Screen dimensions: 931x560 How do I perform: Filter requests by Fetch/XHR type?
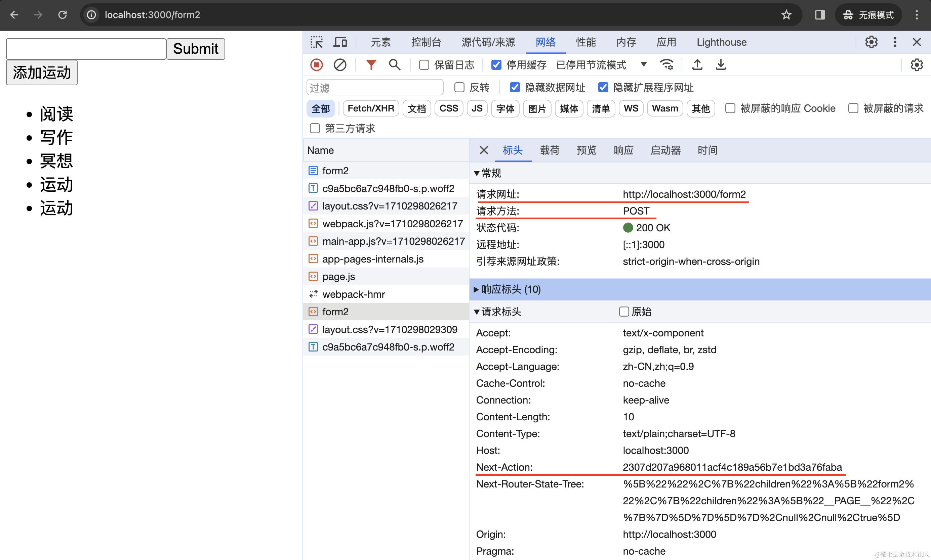coord(370,109)
